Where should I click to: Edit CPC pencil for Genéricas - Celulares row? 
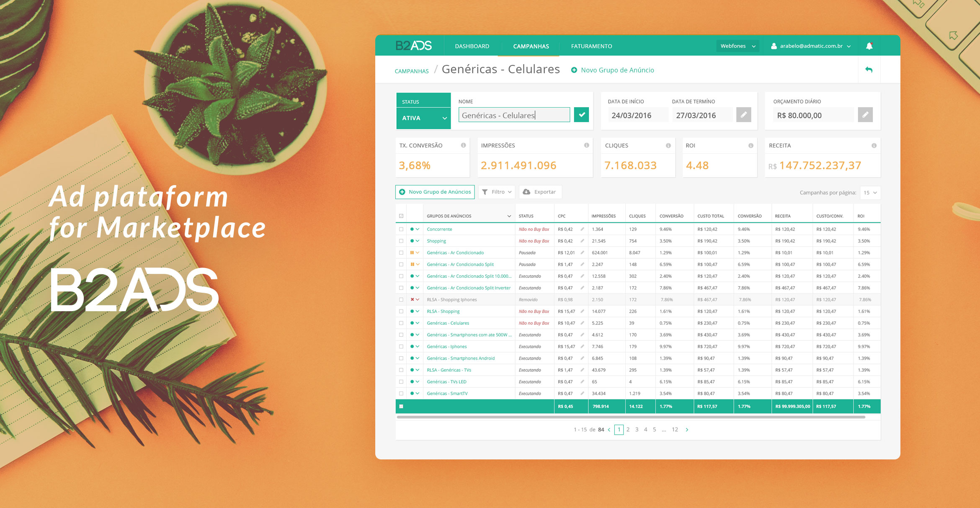[x=582, y=323]
